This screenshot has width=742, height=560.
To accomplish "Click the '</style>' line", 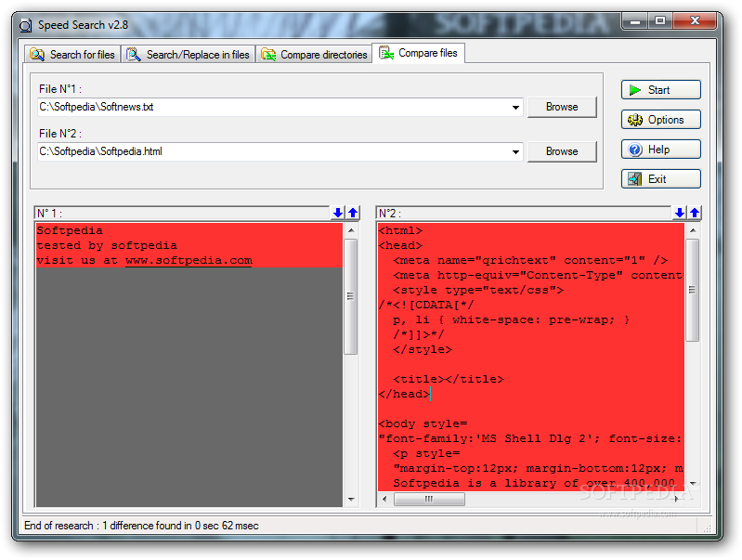I will coord(423,349).
